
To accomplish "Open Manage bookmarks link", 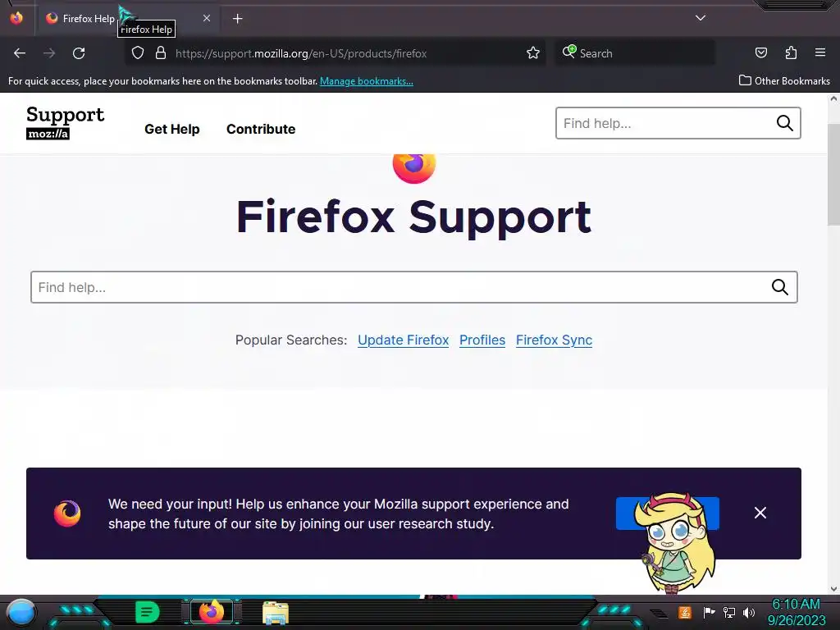I will (367, 81).
